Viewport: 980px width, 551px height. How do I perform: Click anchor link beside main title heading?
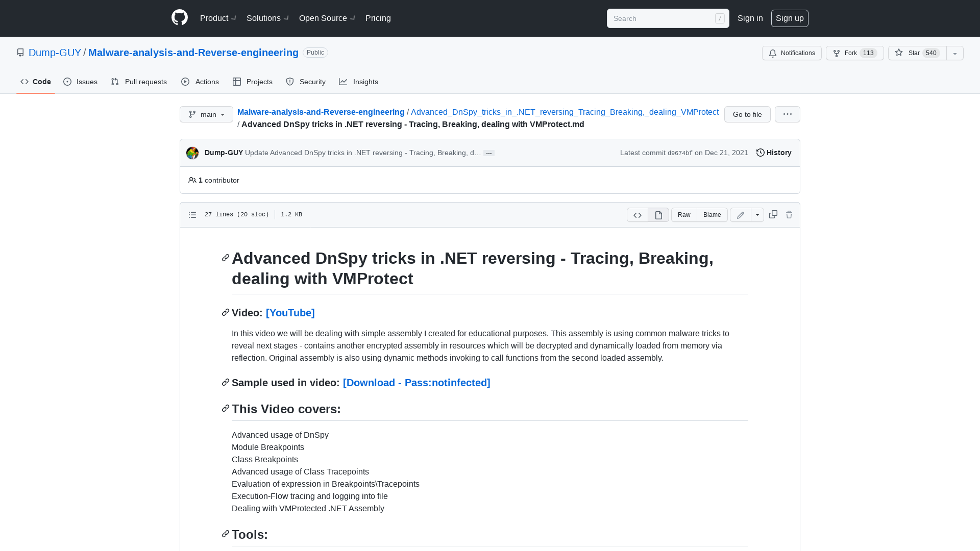tap(226, 258)
